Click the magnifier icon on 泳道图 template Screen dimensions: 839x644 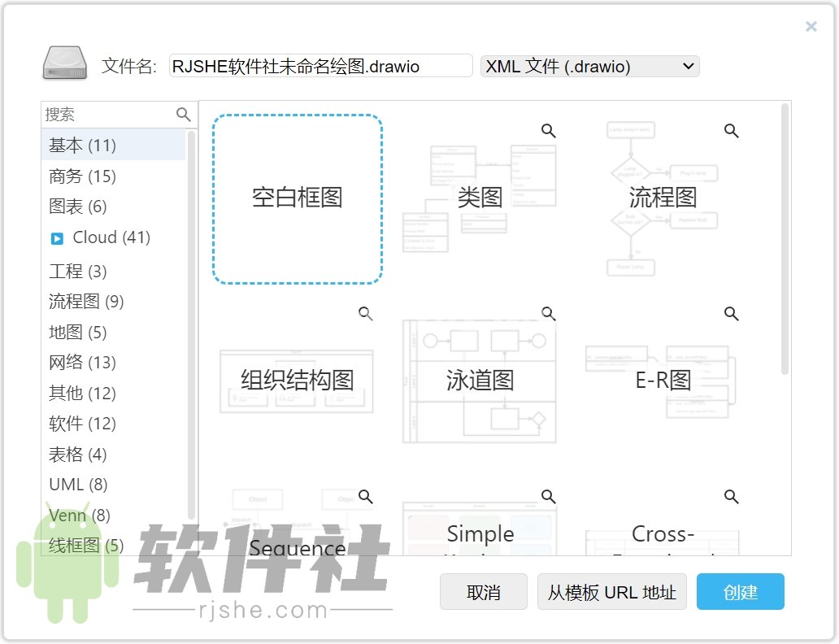548,313
